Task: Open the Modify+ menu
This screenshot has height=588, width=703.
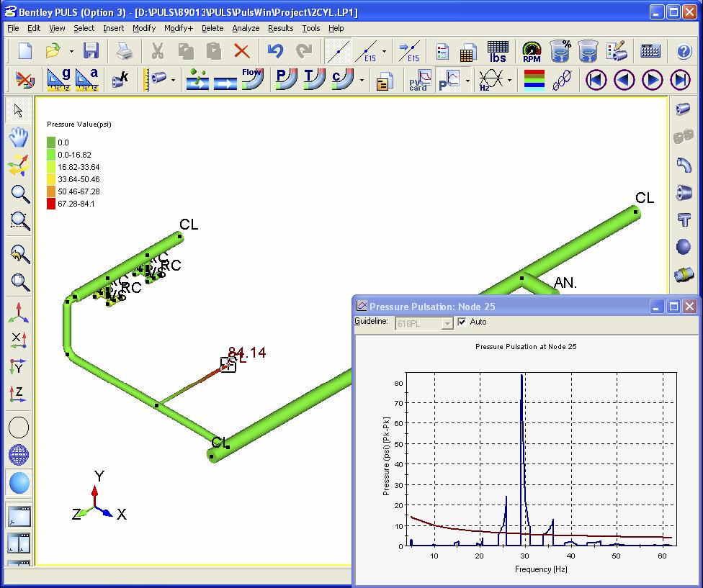Action: pyautogui.click(x=179, y=28)
